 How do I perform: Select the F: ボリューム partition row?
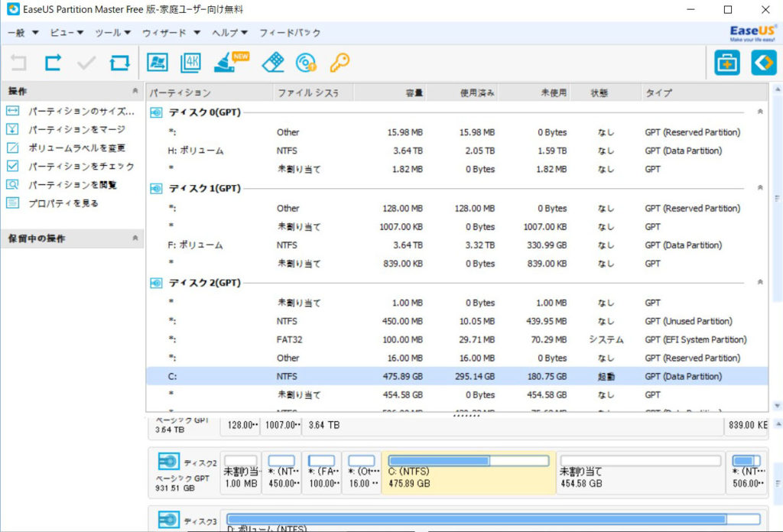click(x=456, y=245)
